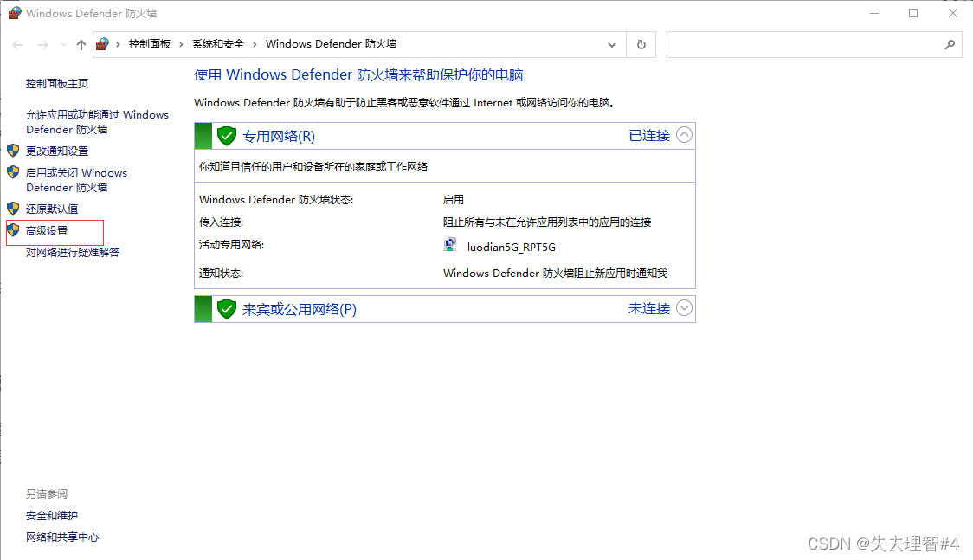This screenshot has height=560, width=973.
Task: Click Windows Defender 防火墙阻止新应用时通知我 text
Action: pyautogui.click(x=556, y=273)
